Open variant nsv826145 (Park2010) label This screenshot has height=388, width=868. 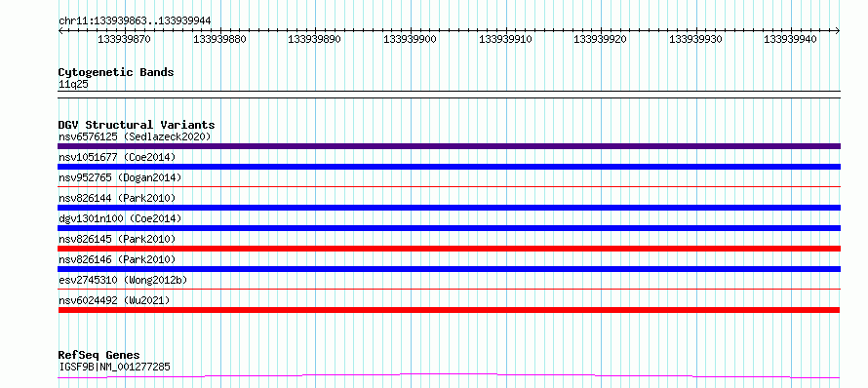117,239
